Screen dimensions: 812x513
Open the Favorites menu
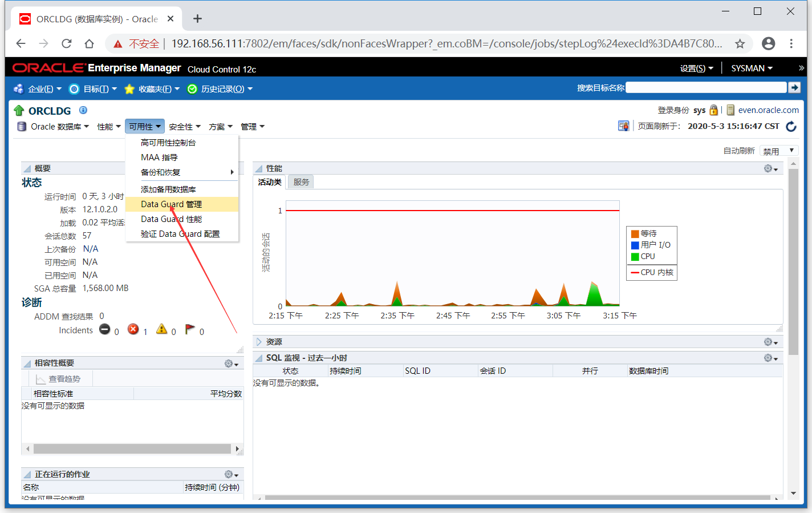click(152, 89)
